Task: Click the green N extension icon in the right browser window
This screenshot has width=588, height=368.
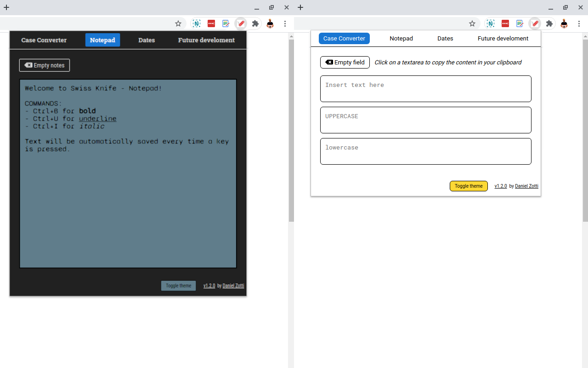Action: [491, 23]
